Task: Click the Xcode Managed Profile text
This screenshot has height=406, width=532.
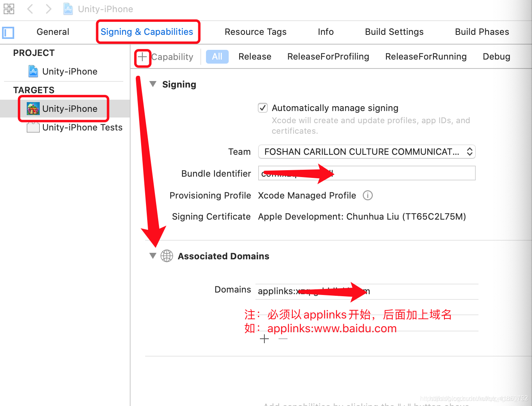Action: pyautogui.click(x=307, y=195)
